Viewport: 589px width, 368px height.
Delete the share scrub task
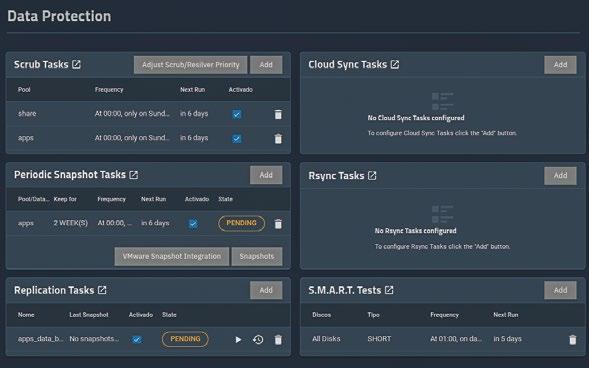[278, 114]
